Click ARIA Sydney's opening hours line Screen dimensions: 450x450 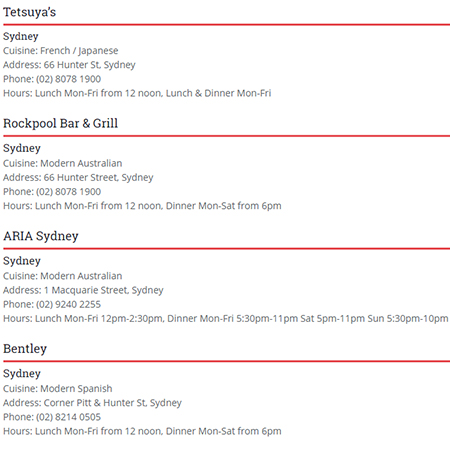coord(226,319)
